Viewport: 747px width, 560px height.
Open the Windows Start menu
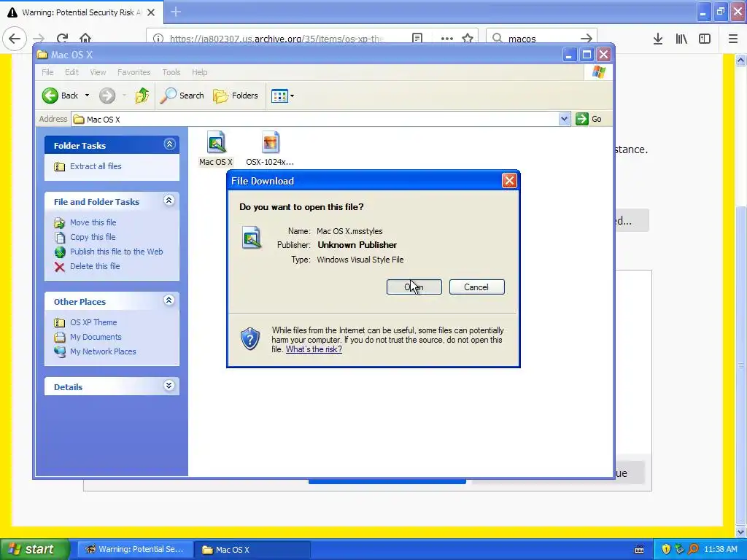point(34,549)
